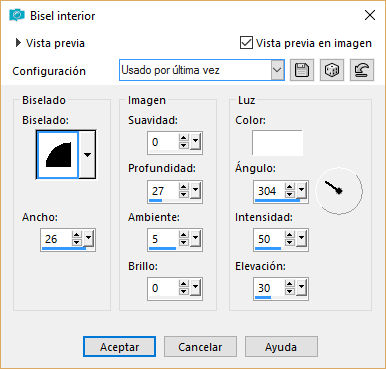
Task: Click the Aceptar button
Action: click(x=119, y=347)
